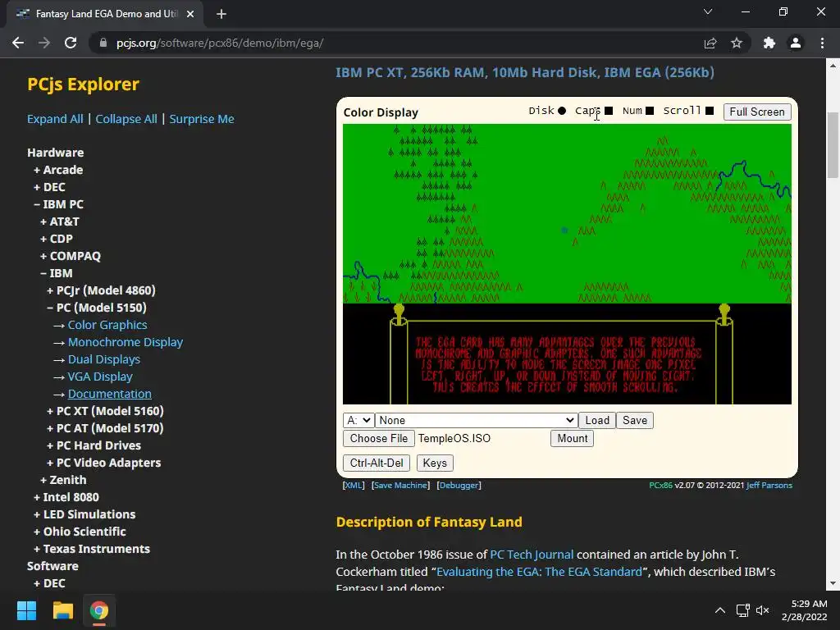The height and width of the screenshot is (630, 840).
Task: Open the Debugger link
Action: pyautogui.click(x=459, y=486)
